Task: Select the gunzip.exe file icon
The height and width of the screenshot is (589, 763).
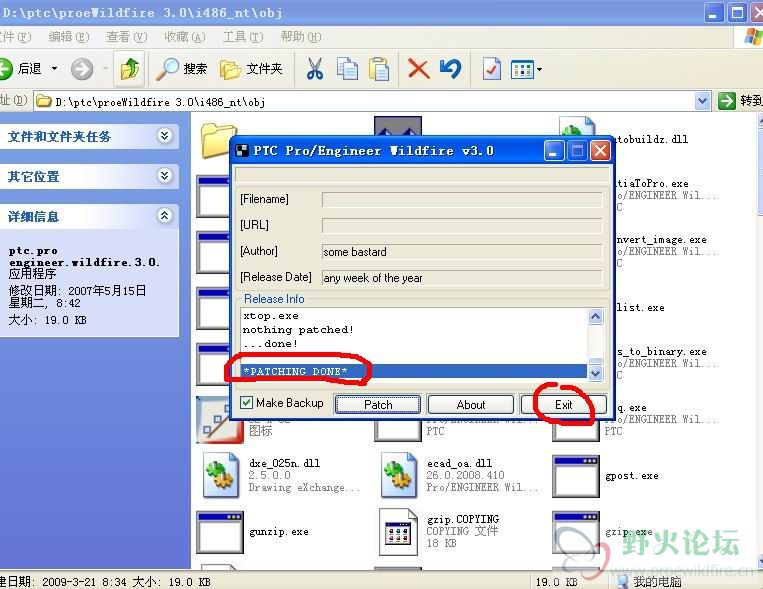Action: coord(219,532)
